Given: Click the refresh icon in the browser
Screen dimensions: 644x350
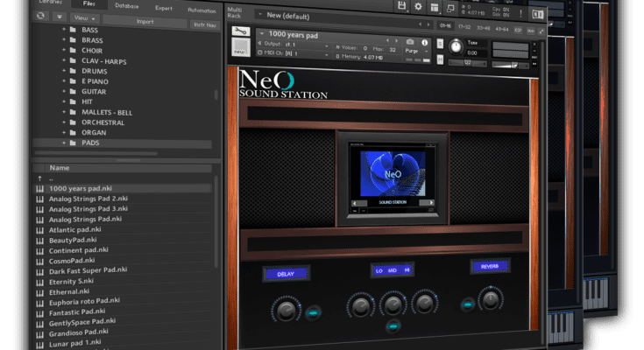Looking at the screenshot, I should 41,17.
